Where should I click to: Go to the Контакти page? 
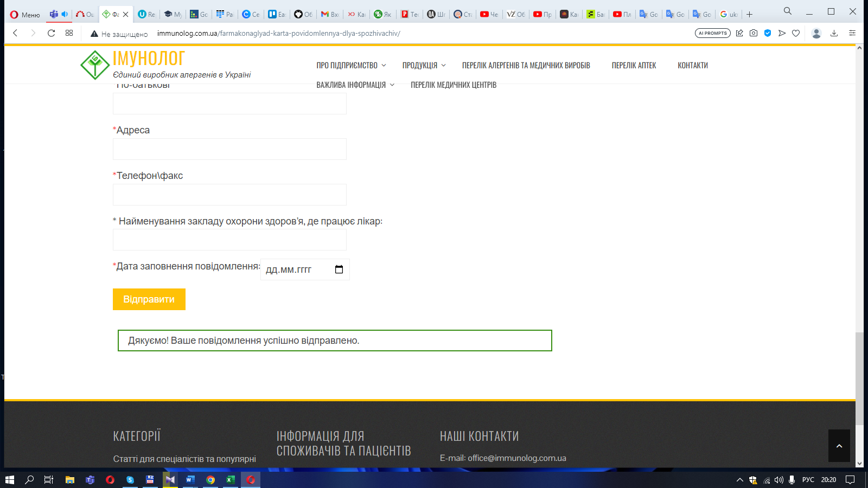[x=692, y=66]
